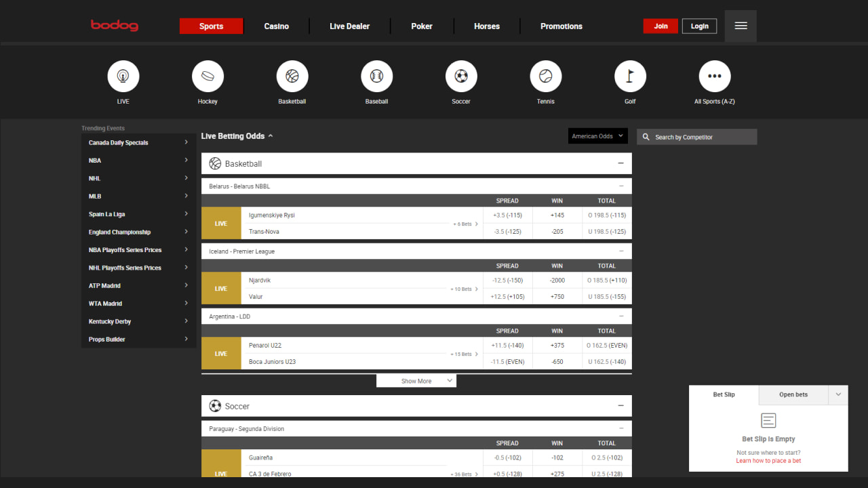Click Learn how to place a bet
This screenshot has height=488, width=868.
click(768, 461)
